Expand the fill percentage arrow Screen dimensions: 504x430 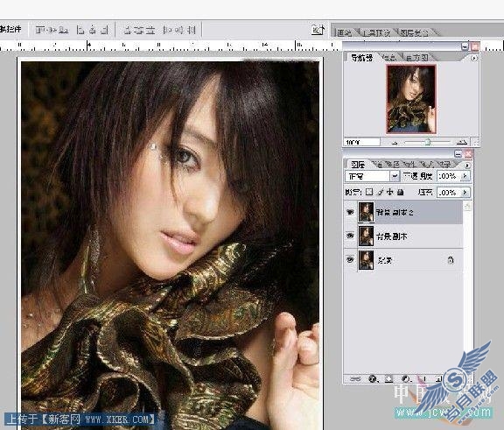tap(465, 193)
